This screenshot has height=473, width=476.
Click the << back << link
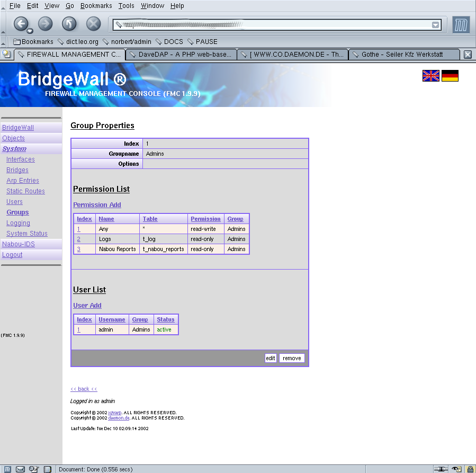pyautogui.click(x=84, y=389)
